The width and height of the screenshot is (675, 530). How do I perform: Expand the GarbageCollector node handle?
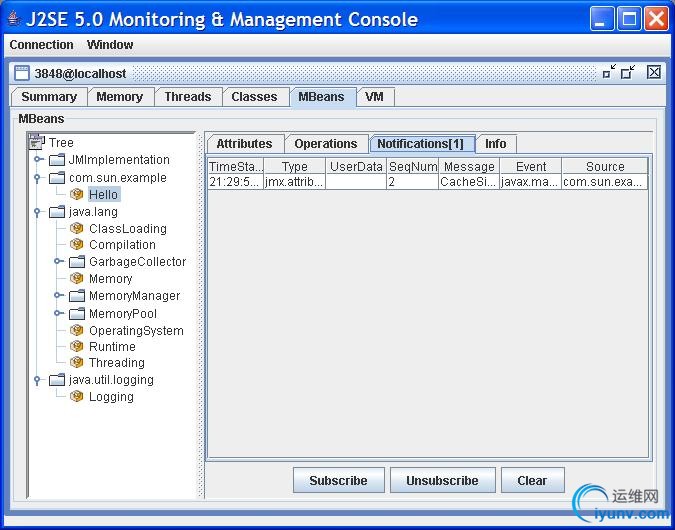point(59,261)
